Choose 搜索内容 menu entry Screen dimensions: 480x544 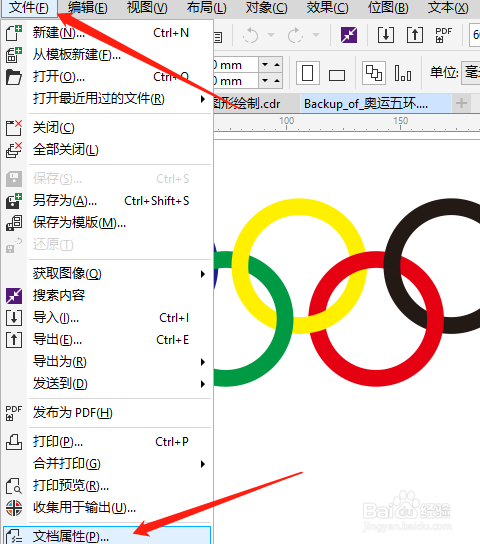(108, 296)
